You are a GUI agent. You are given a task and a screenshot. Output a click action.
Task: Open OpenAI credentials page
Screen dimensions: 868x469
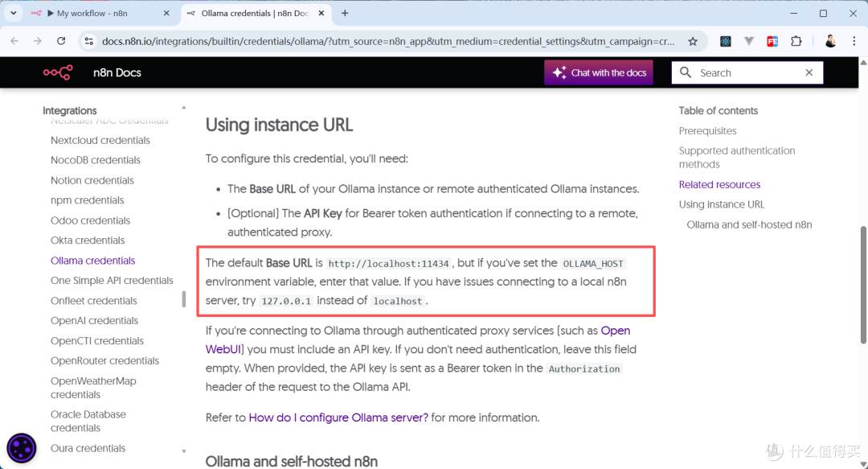click(x=94, y=320)
